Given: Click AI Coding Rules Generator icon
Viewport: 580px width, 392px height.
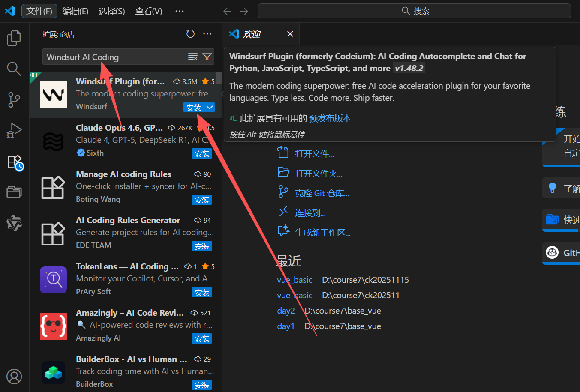Looking at the screenshot, I should (53, 233).
